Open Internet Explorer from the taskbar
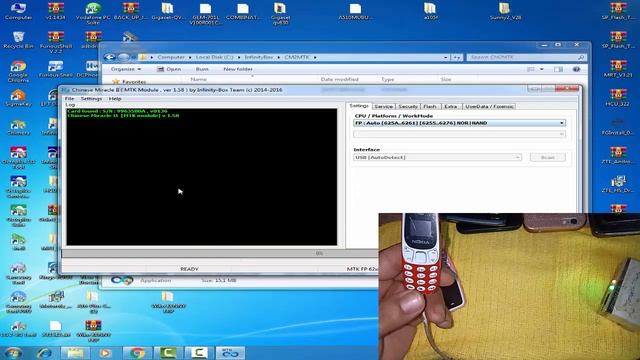 pos(44,353)
